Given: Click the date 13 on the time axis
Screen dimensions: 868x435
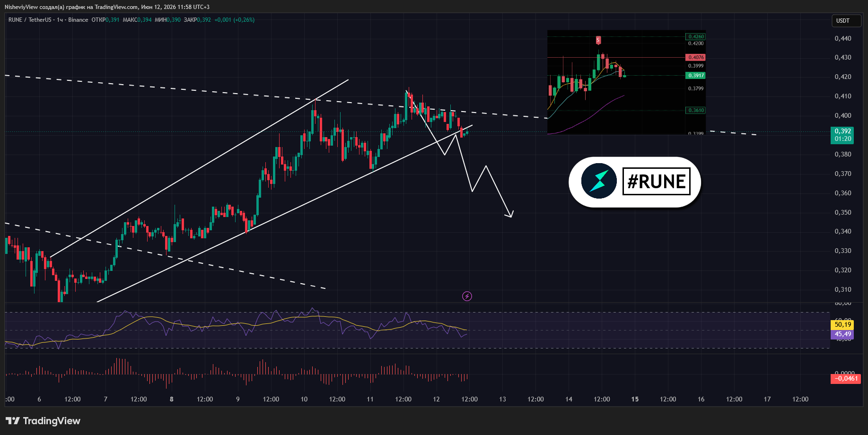Looking at the screenshot, I should point(502,400).
